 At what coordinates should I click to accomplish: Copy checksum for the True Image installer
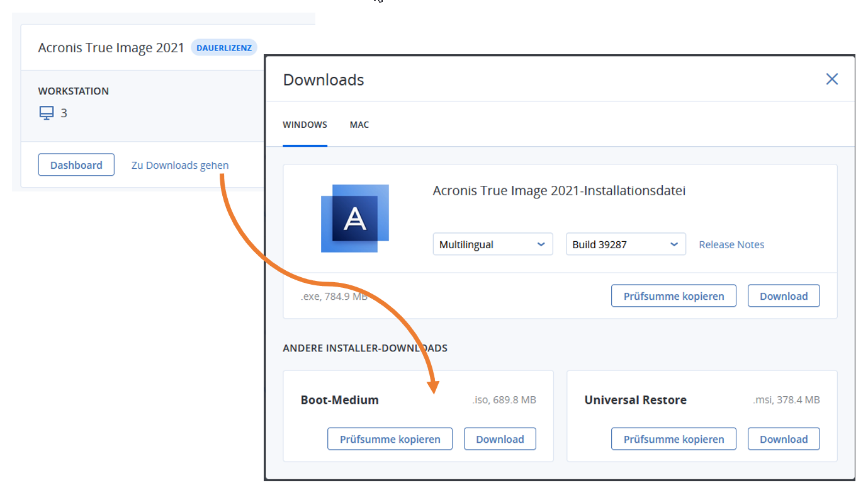tap(674, 296)
